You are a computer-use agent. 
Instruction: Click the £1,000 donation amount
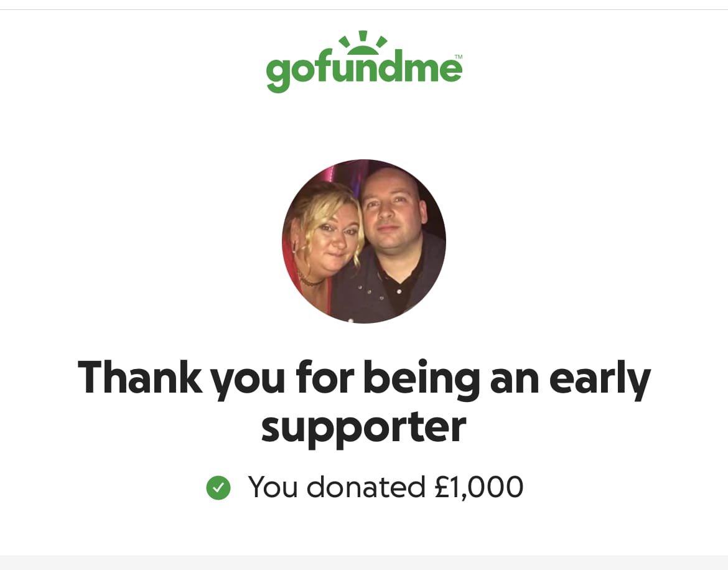[x=478, y=487]
